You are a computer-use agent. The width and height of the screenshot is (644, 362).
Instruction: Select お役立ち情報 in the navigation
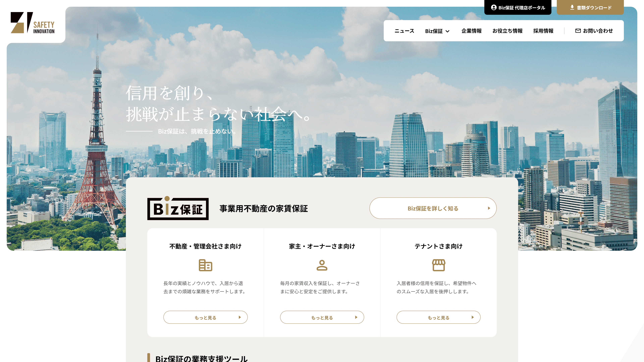coord(507,31)
